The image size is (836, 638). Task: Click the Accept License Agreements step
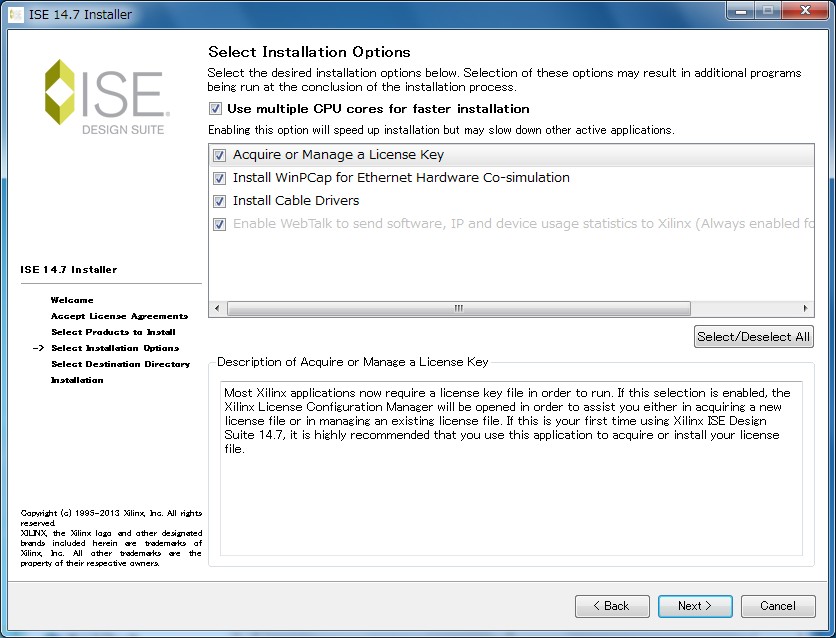click(119, 316)
